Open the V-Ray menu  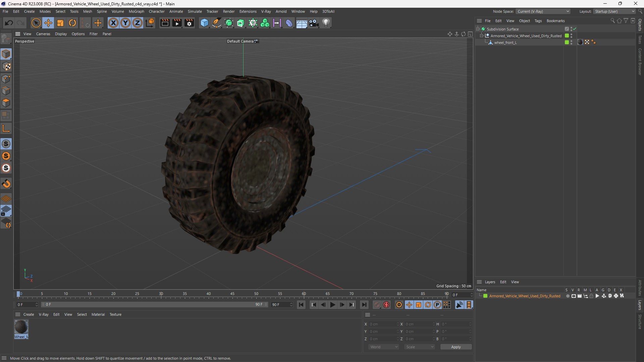coord(266,11)
